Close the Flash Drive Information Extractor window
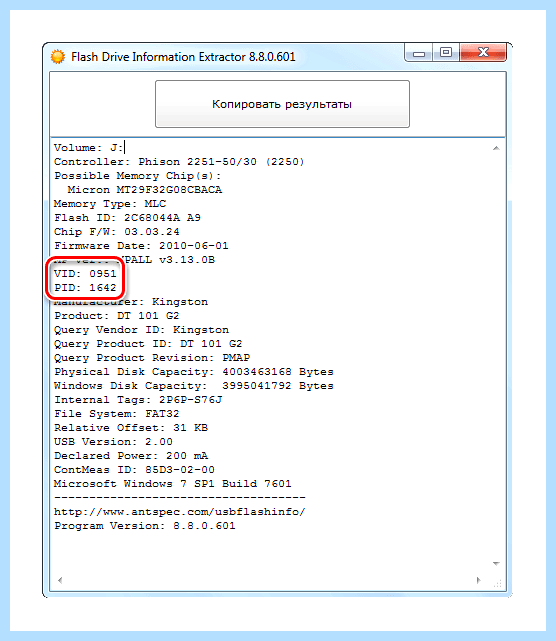The width and height of the screenshot is (556, 641). 483,53
